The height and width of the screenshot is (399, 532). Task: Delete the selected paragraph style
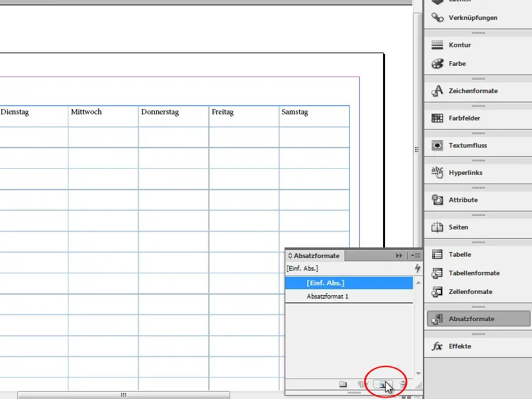click(x=402, y=384)
